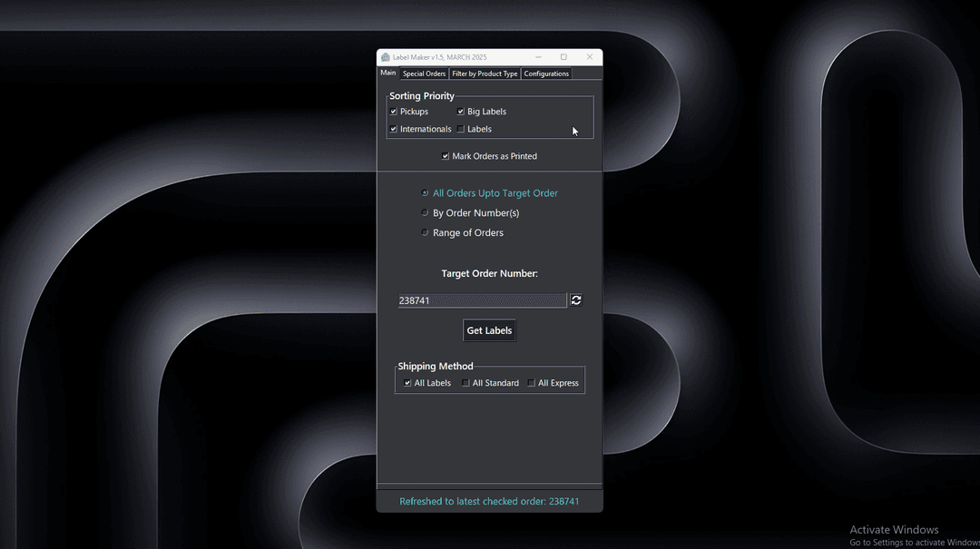Open the Filter by Product Type tab
Image resolution: width=980 pixels, height=549 pixels.
pos(485,74)
